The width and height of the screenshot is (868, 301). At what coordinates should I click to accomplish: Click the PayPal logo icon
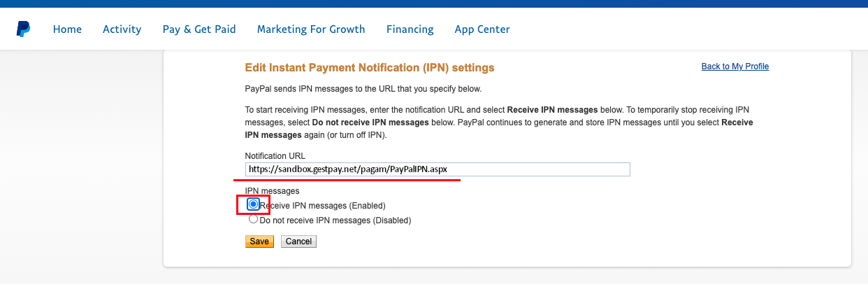click(x=24, y=29)
